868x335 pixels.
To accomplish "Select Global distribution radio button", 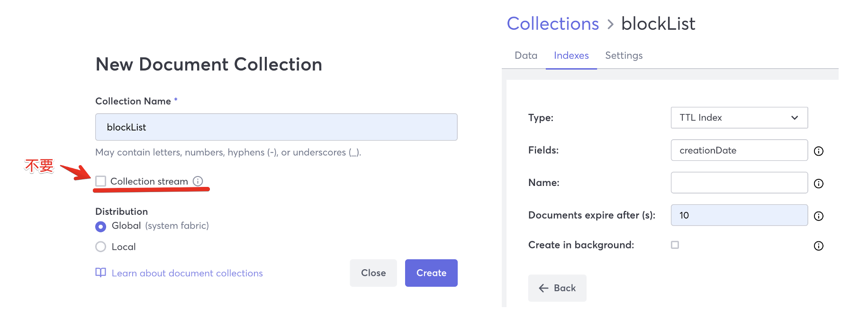I will click(x=100, y=227).
